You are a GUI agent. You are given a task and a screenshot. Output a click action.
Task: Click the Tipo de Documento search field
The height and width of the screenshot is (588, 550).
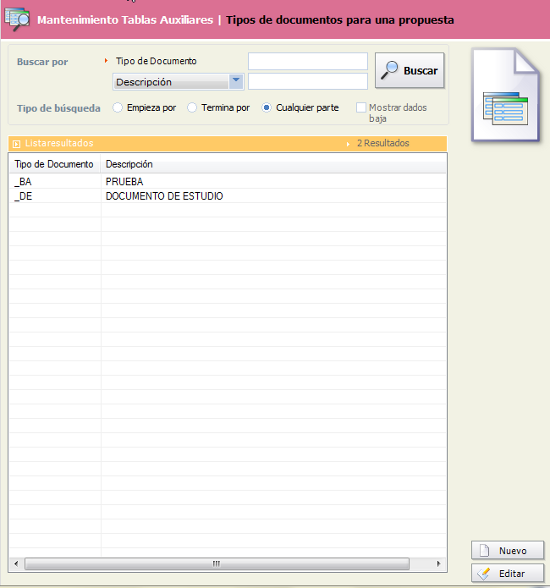308,61
